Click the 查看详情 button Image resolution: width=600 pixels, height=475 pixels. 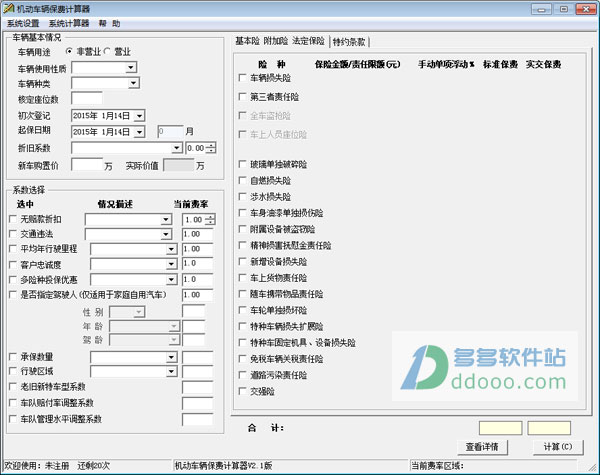click(x=482, y=447)
